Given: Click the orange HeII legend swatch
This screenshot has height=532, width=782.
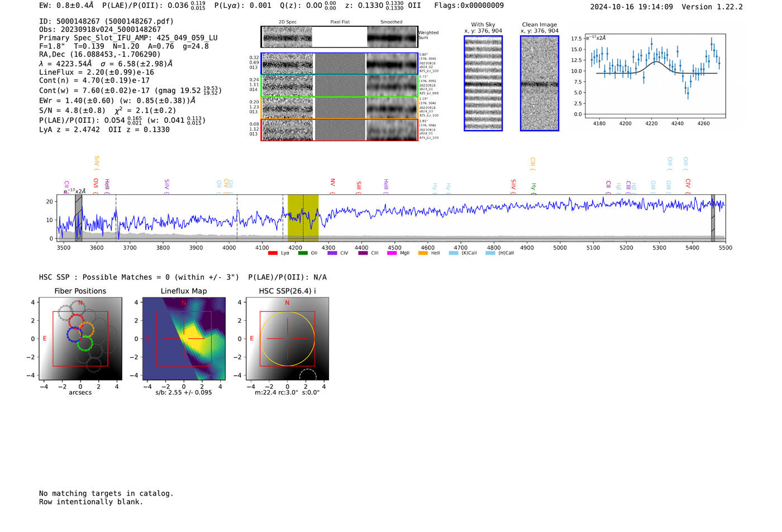Looking at the screenshot, I should pos(423,253).
